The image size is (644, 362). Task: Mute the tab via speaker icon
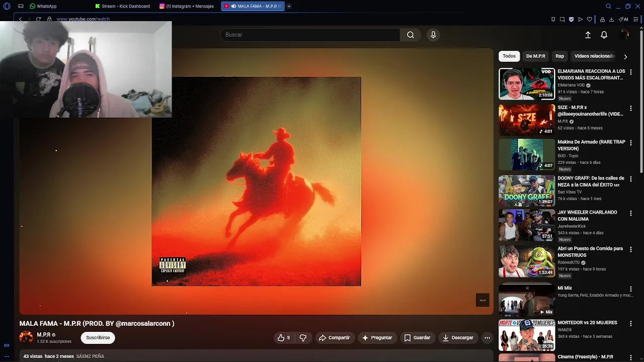coord(233,6)
